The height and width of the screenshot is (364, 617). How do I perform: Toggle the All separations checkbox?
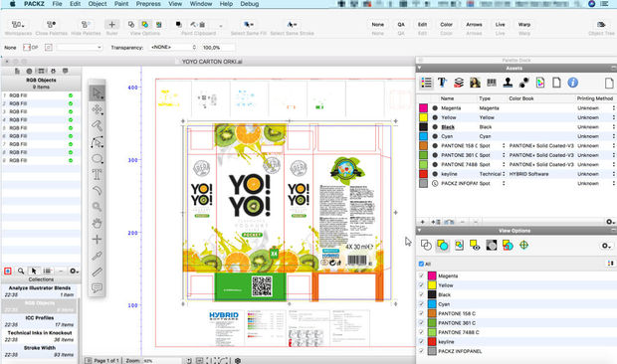(x=421, y=264)
